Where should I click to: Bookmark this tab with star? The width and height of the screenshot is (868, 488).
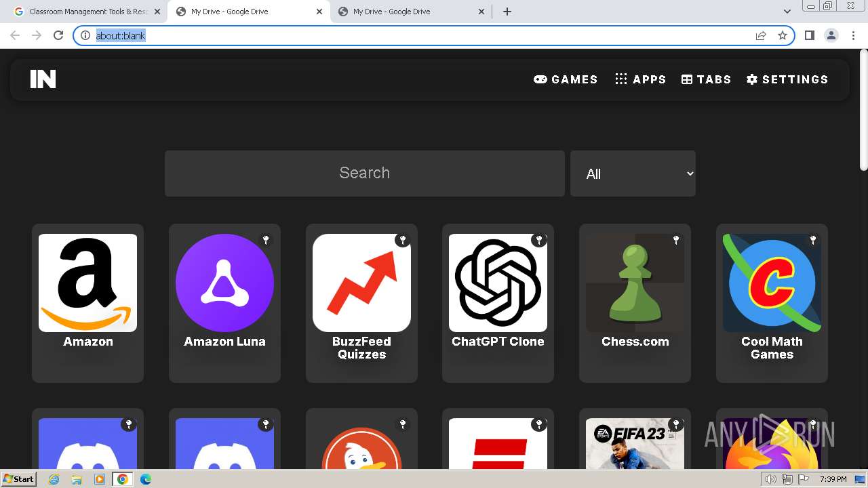point(783,35)
